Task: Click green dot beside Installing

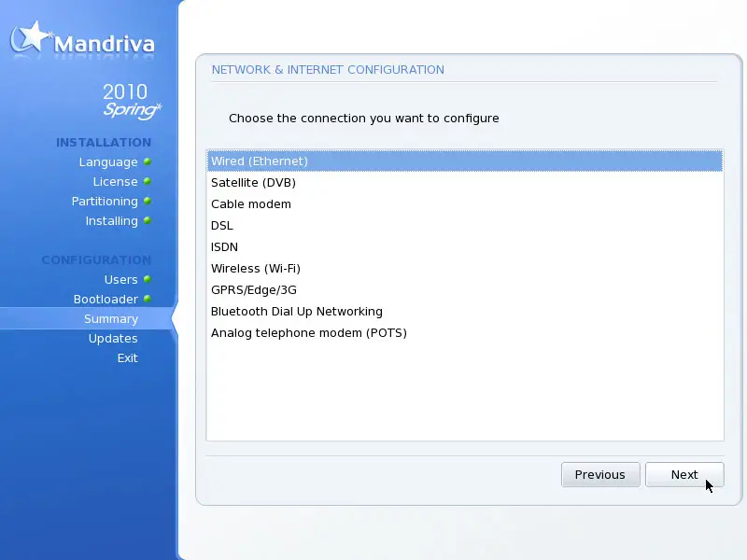Action: pyautogui.click(x=148, y=220)
